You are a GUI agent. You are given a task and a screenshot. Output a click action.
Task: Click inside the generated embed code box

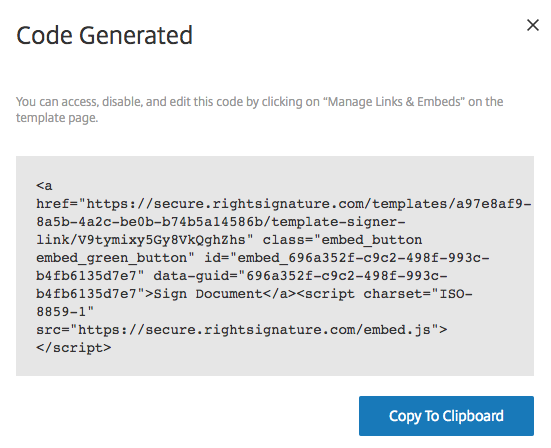point(275,266)
